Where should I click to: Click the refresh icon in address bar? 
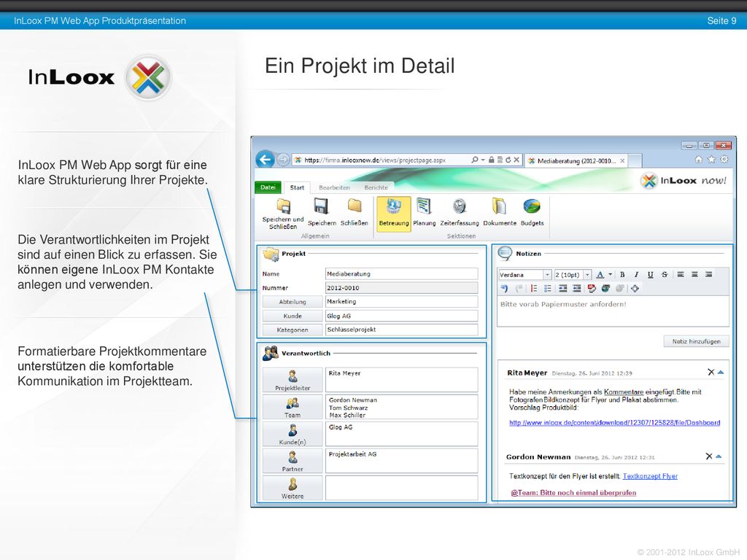point(508,160)
